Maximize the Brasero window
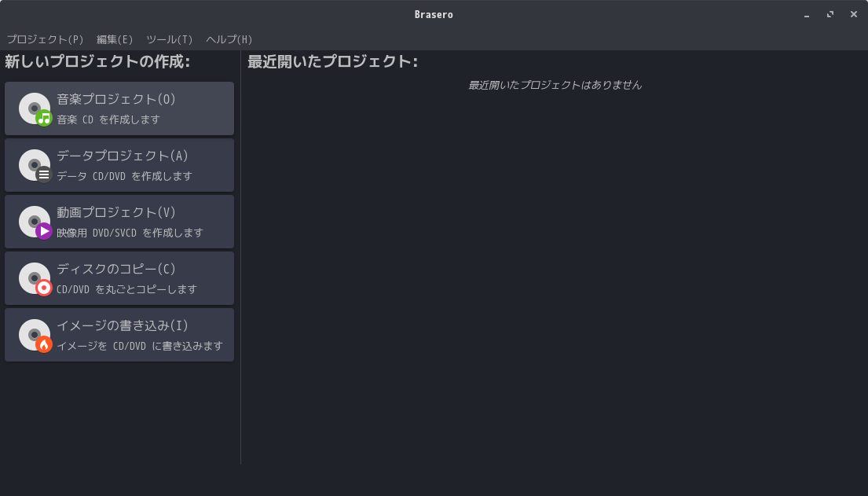This screenshot has width=868, height=496. tap(830, 14)
